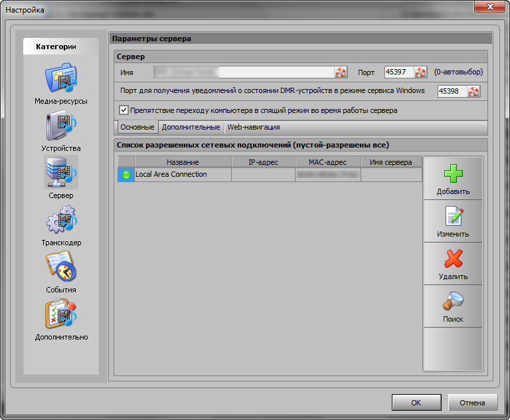The image size is (510, 420).
Task: Confirm settings with the OK button
Action: (416, 403)
